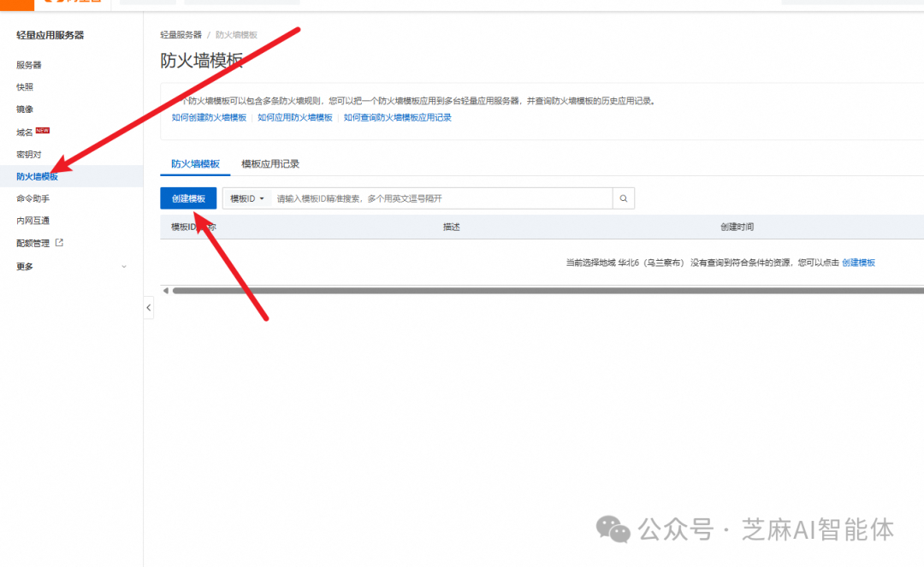Open the 如何创建防火墙模板 help link
Image resolution: width=924 pixels, height=567 pixels.
pyautogui.click(x=209, y=118)
